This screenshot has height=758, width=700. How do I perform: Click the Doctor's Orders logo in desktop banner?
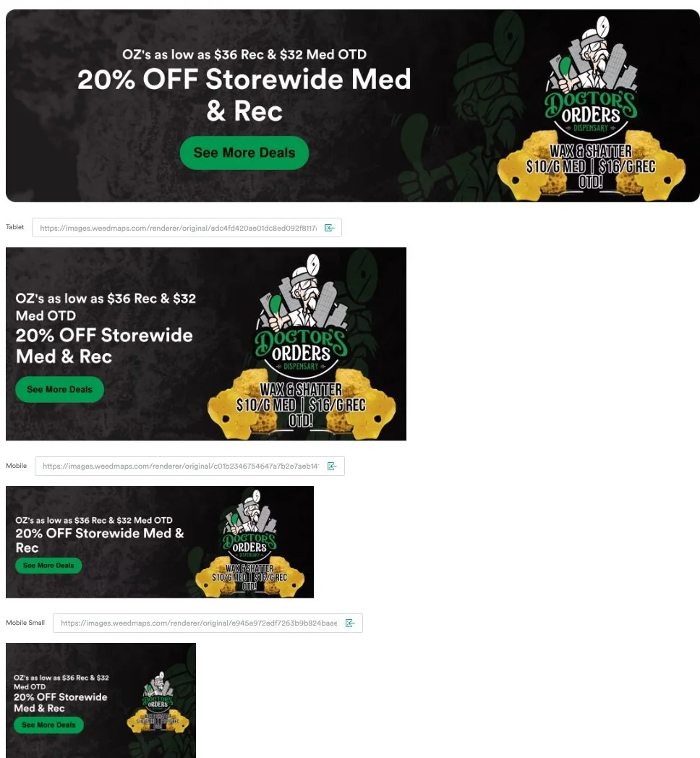click(x=591, y=77)
